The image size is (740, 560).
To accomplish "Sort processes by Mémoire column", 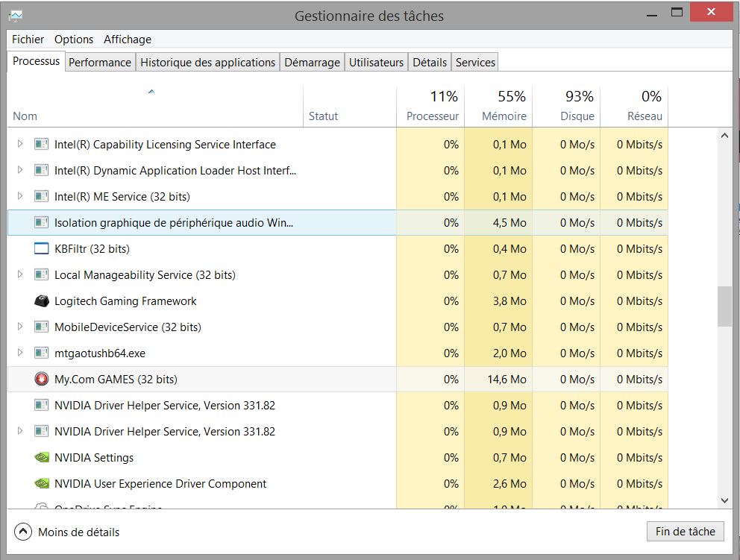I will (504, 116).
